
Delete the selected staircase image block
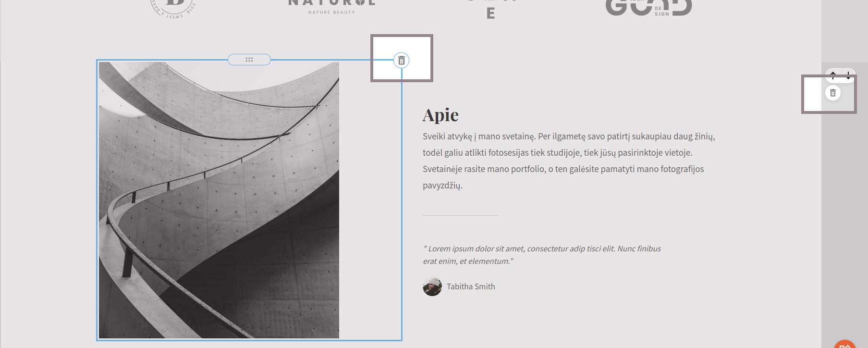point(402,61)
